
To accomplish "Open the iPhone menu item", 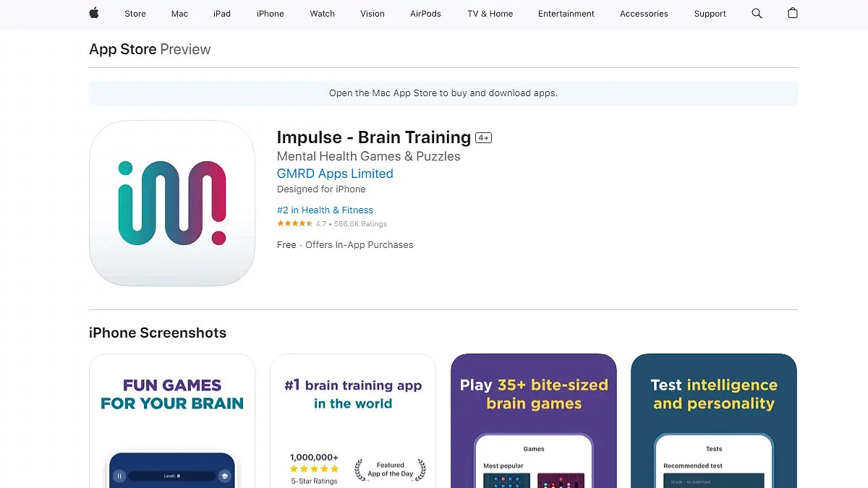I will tap(271, 14).
